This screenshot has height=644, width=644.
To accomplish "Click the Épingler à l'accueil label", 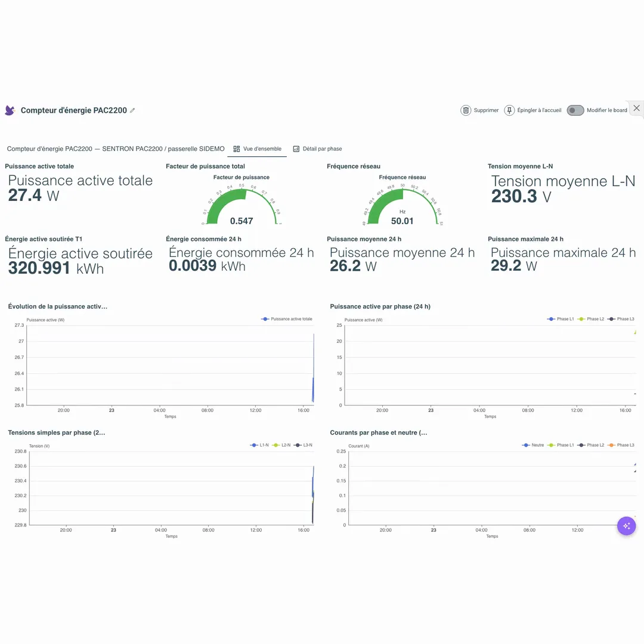I will tap(539, 110).
